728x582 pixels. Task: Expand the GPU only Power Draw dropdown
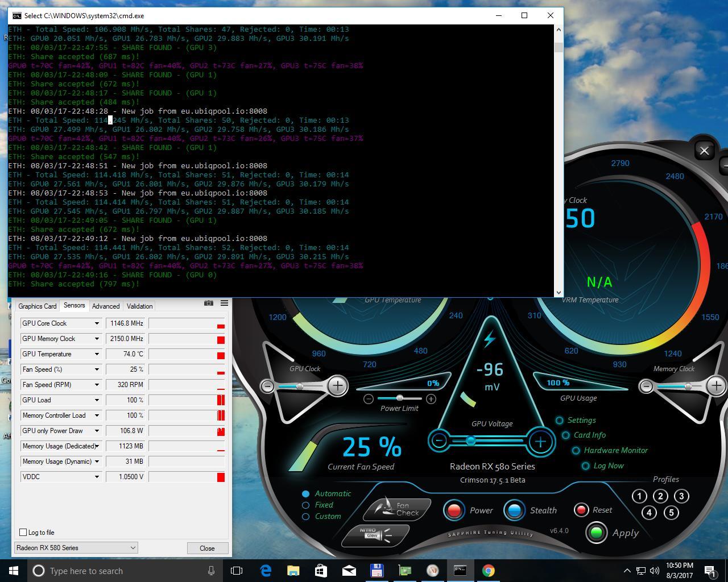pos(97,431)
